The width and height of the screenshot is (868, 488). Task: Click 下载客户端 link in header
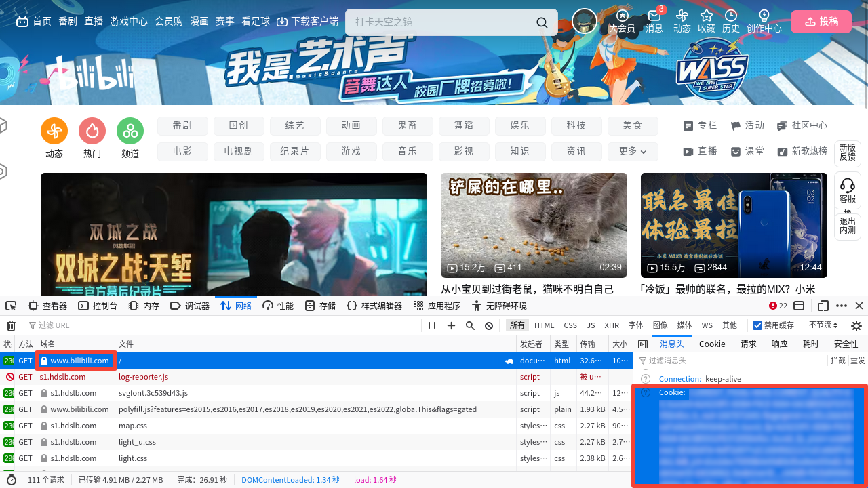308,22
